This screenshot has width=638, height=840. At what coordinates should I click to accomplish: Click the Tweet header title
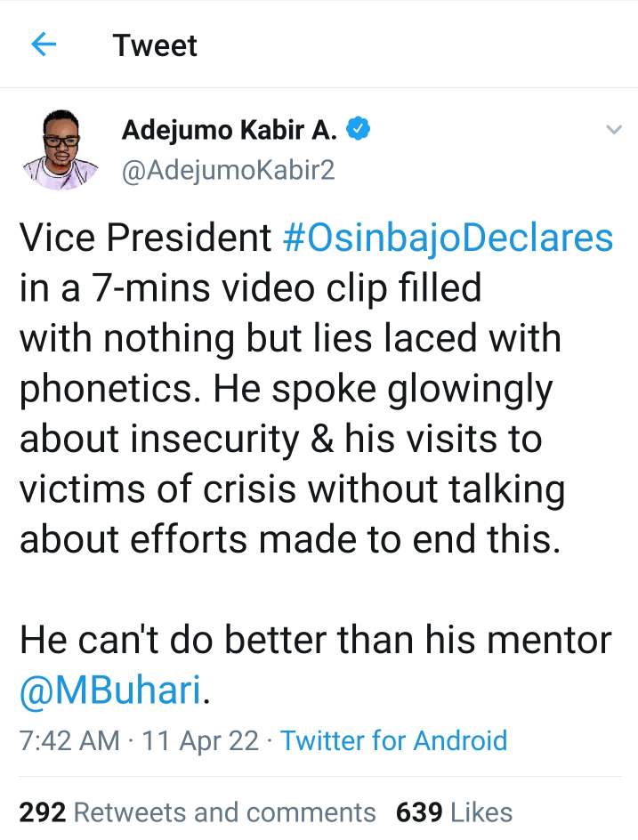click(155, 45)
